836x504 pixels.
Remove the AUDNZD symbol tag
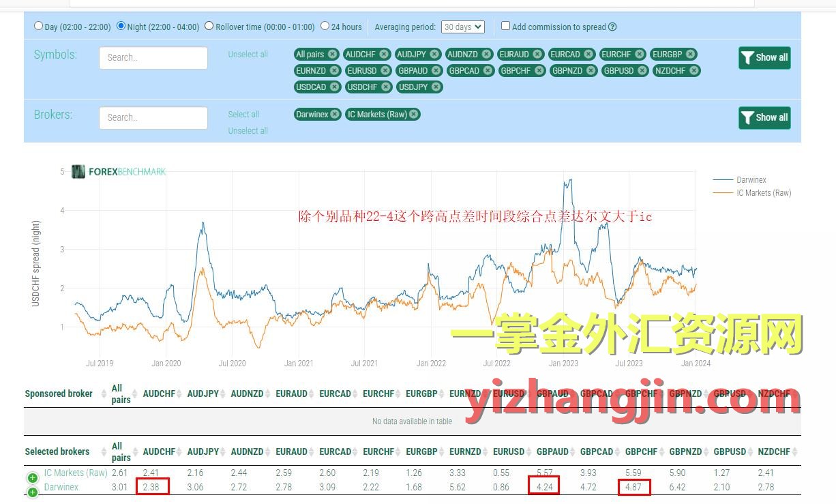click(x=486, y=55)
